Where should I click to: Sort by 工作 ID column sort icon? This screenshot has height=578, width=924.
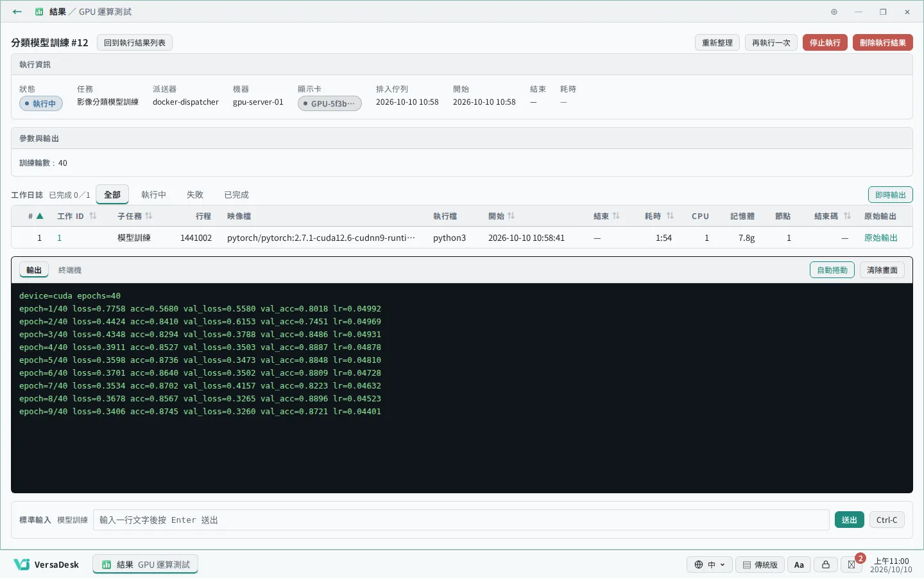click(93, 216)
